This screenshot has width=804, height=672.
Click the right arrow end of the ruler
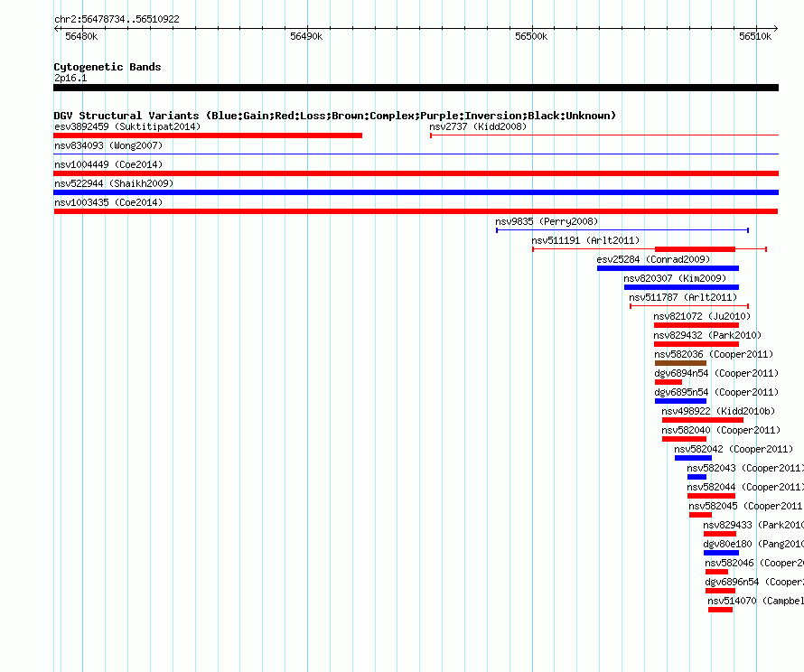click(x=775, y=28)
